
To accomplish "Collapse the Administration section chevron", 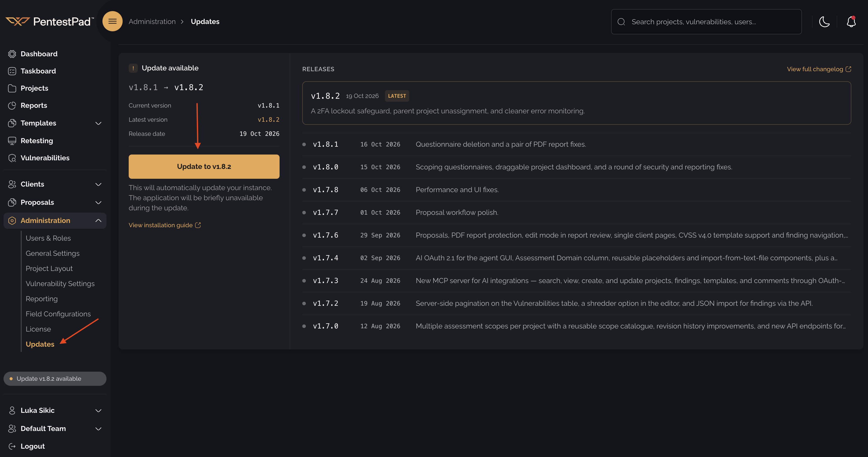I will click(x=98, y=221).
